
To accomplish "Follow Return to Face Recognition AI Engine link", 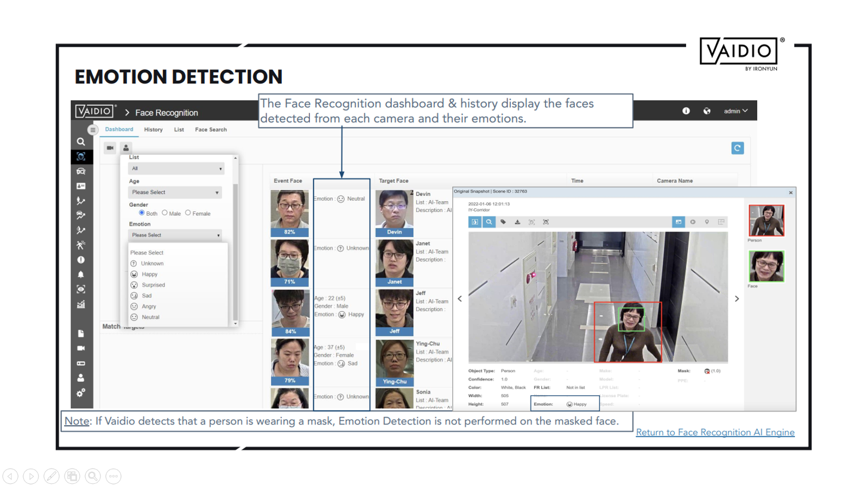I will tap(715, 432).
